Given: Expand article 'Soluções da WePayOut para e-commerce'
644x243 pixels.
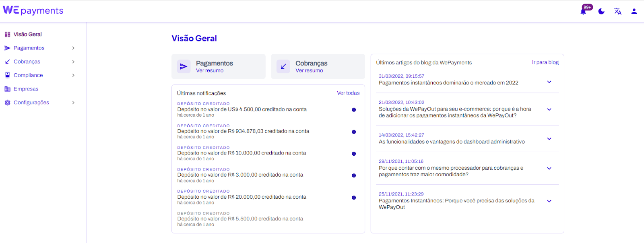Looking at the screenshot, I should (x=549, y=109).
